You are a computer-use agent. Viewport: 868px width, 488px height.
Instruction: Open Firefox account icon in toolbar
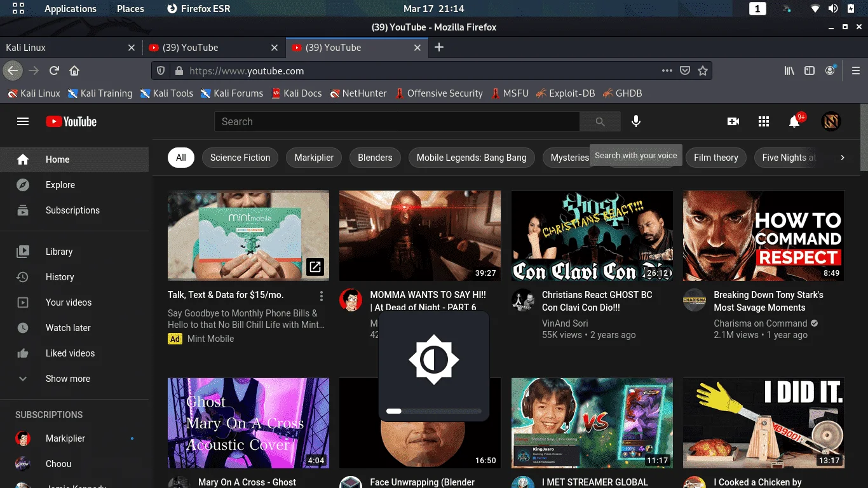[831, 71]
